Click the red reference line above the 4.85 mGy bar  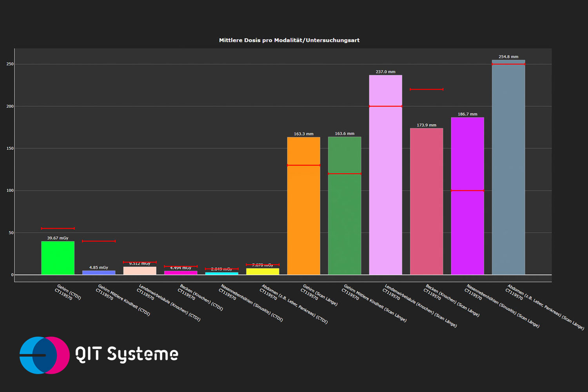(x=99, y=241)
